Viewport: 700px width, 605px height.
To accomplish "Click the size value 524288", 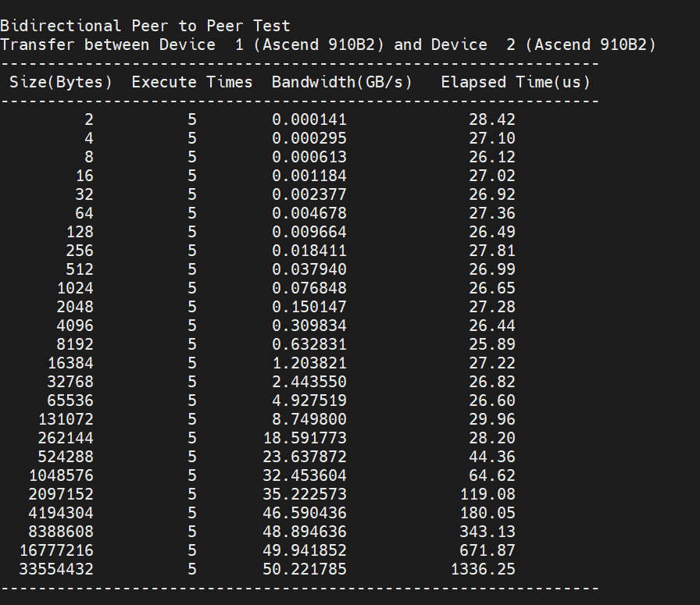I will coord(66,457).
